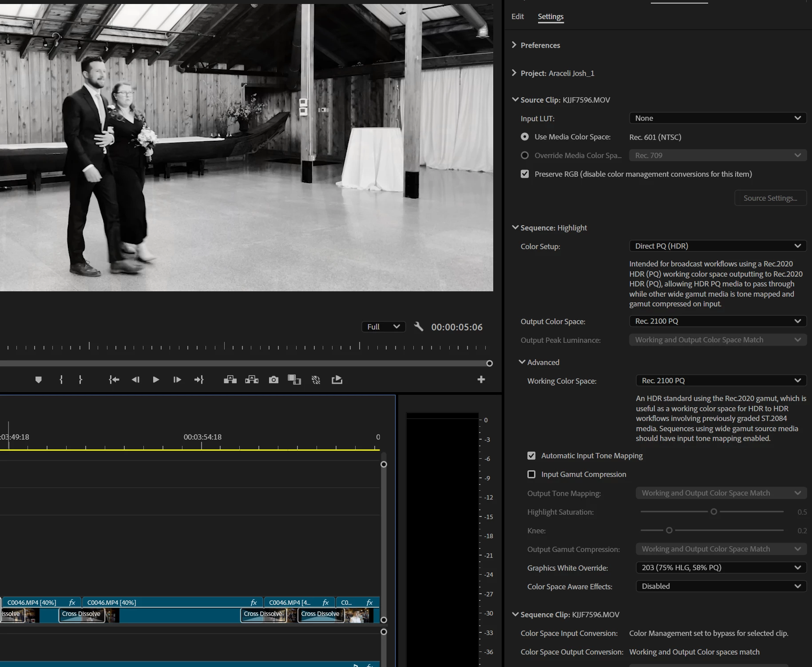Viewport: 812px width, 667px height.
Task: Select Override Media Color Space radio button
Action: (525, 155)
